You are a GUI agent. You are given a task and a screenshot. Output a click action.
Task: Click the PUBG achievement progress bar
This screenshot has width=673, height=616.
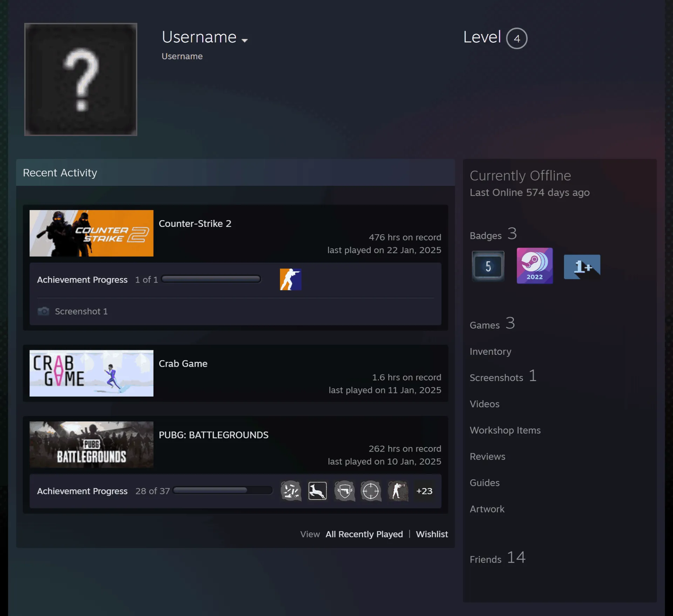pyautogui.click(x=223, y=490)
